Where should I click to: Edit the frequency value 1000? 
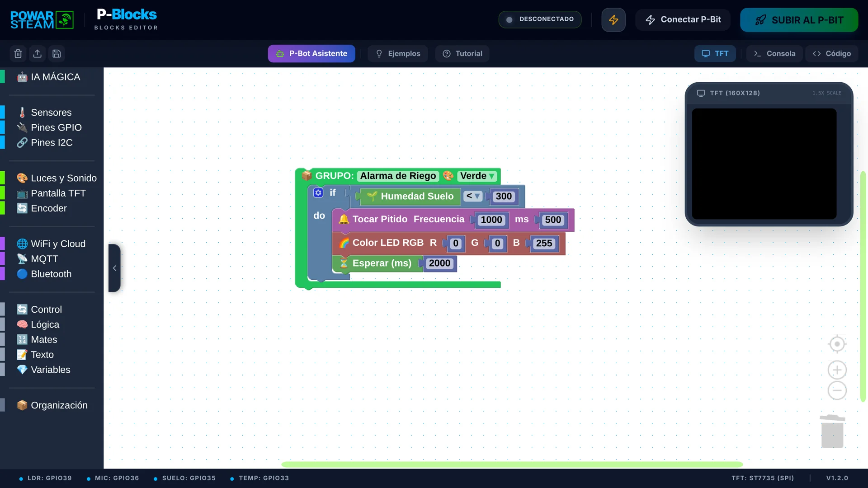click(x=491, y=220)
